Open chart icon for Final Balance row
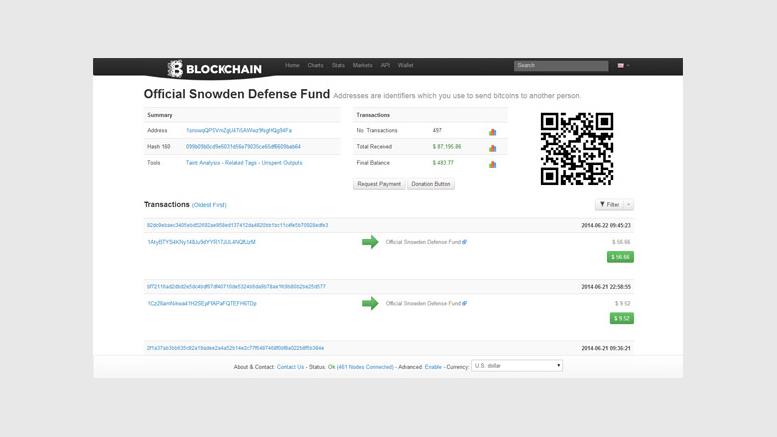The width and height of the screenshot is (777, 437). 492,164
